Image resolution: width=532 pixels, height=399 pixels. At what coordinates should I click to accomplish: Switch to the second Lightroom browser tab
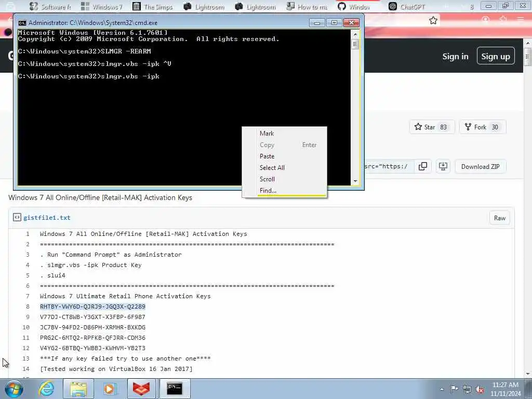pos(256,6)
